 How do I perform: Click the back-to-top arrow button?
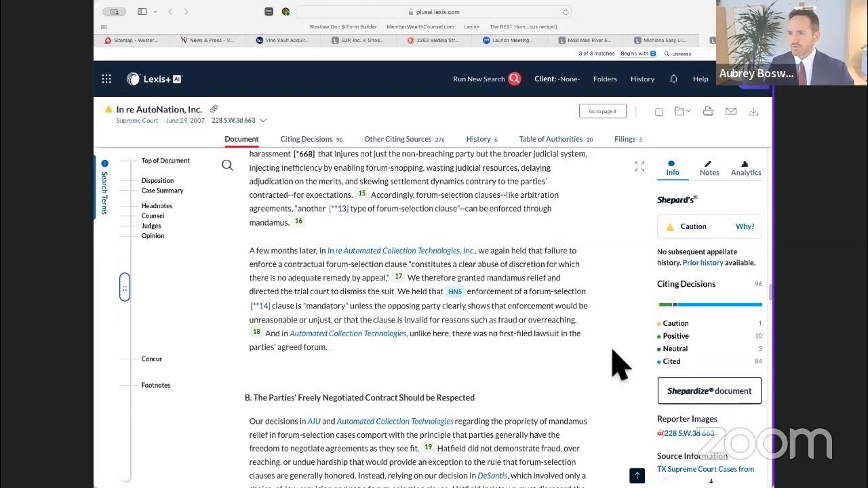pyautogui.click(x=637, y=475)
